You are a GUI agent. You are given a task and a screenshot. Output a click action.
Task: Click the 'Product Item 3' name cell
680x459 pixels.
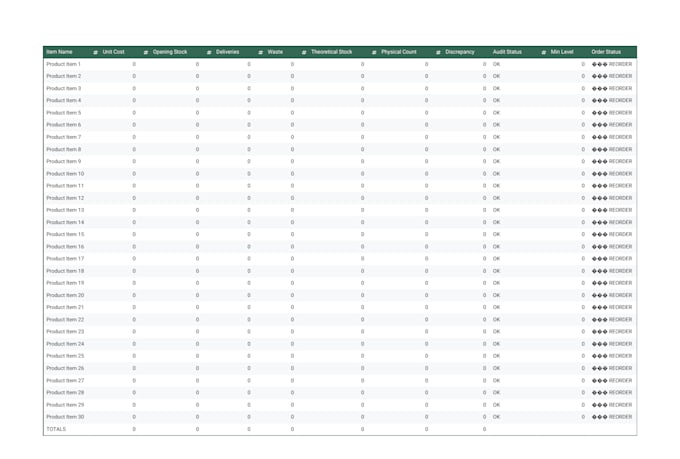[64, 89]
